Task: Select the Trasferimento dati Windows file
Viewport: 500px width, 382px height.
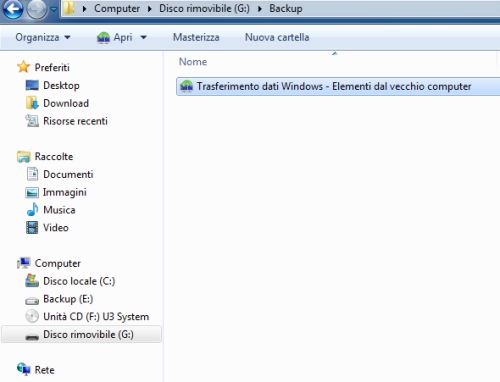Action: 338,86
